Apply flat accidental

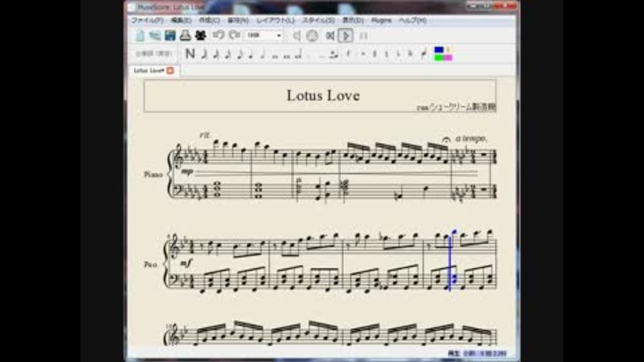[x=398, y=54]
